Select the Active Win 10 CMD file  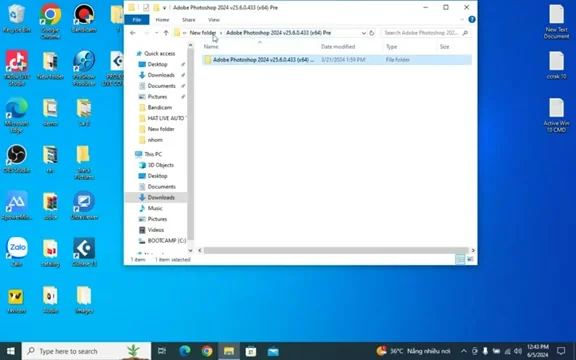point(557,115)
